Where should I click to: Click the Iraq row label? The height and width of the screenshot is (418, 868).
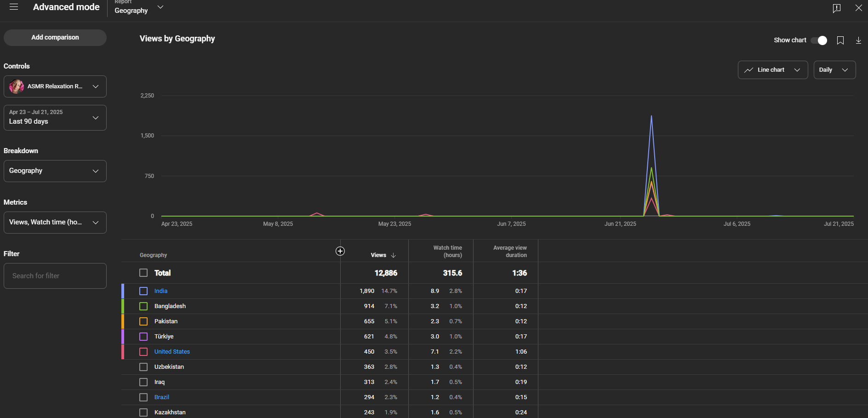coord(160,382)
